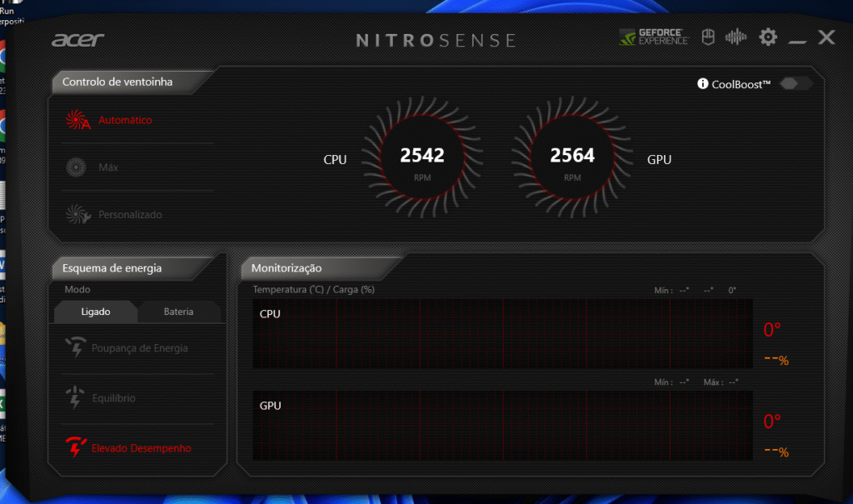Open NitroSense settings via the gear icon
This screenshot has height=504, width=853.
pyautogui.click(x=767, y=37)
